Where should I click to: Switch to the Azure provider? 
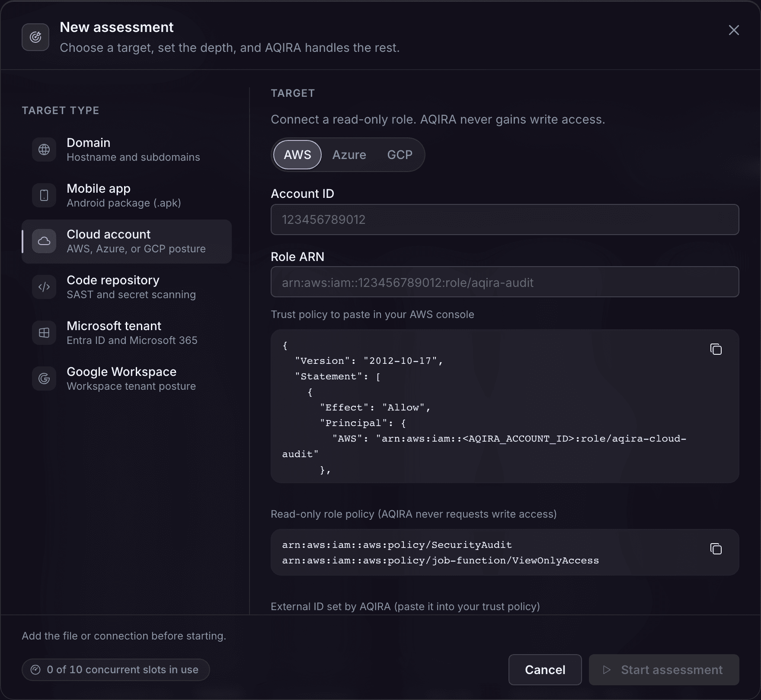click(349, 155)
